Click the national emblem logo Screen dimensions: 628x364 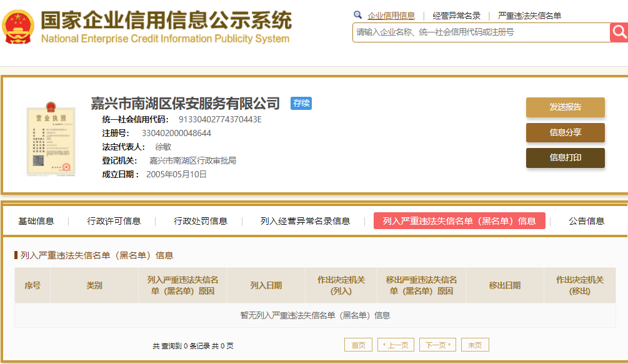point(18,26)
